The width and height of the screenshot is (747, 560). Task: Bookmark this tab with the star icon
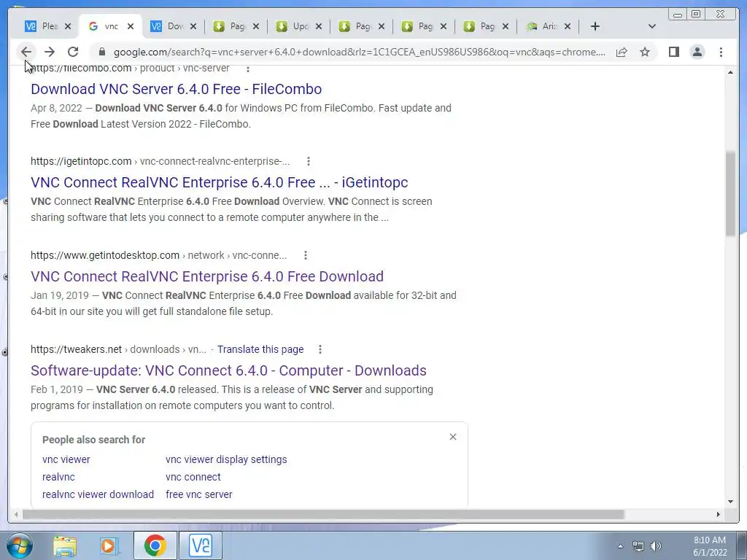point(645,52)
